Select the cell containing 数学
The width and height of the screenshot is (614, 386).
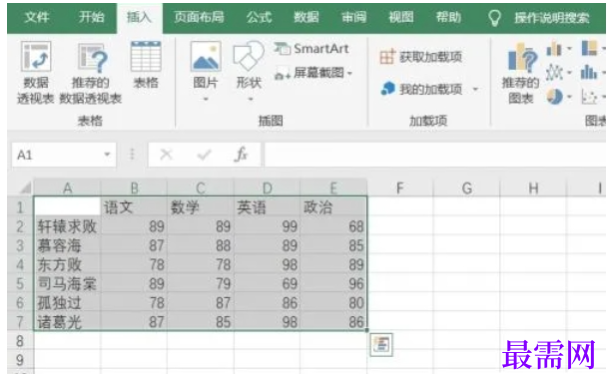point(200,207)
